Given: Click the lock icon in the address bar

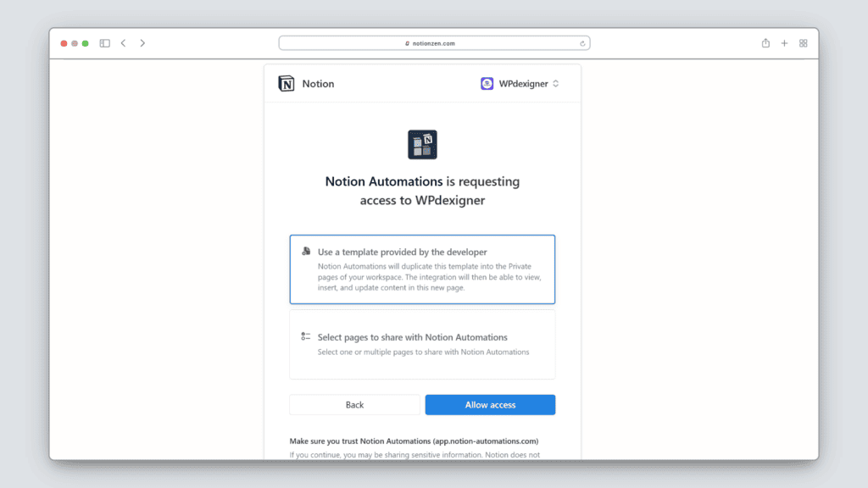Looking at the screenshot, I should (408, 43).
